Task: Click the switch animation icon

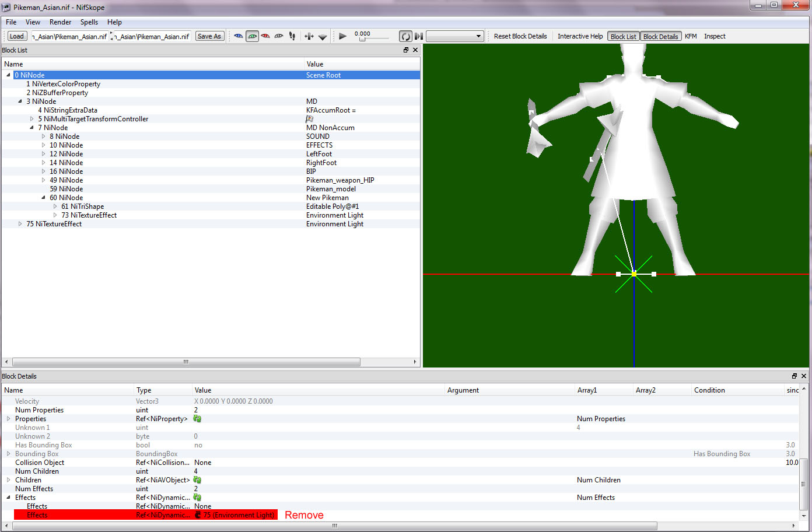Action: 419,36
